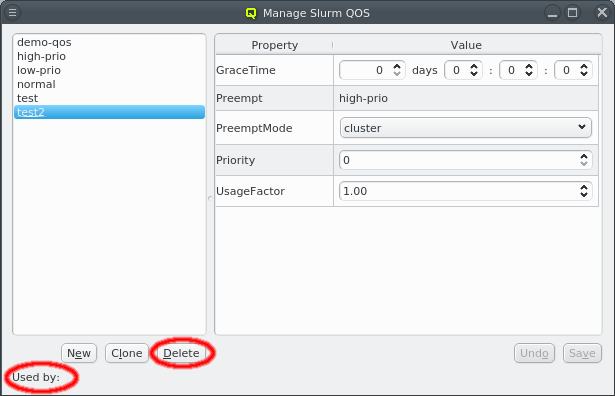Select the test QOS entry

109,98
